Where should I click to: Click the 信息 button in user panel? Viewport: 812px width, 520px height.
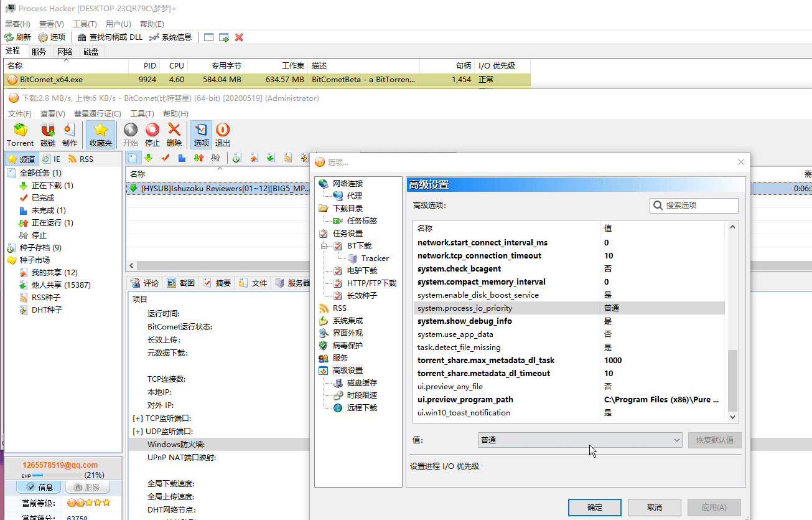point(39,488)
